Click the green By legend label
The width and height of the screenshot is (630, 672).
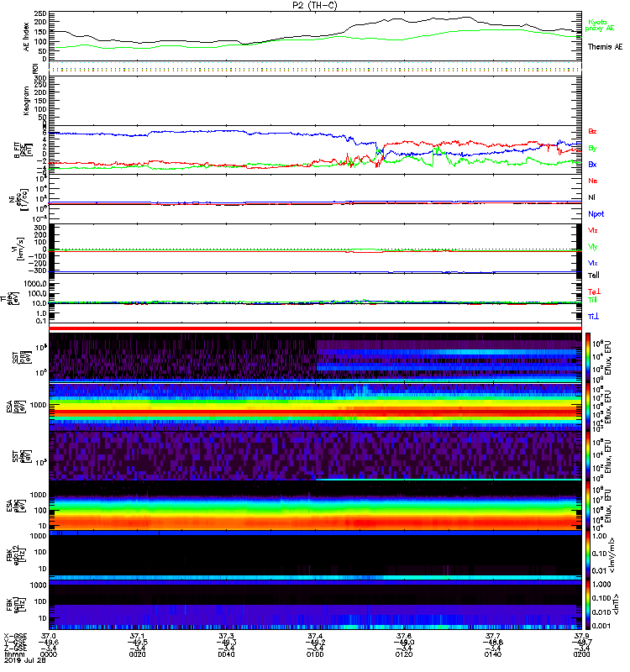[592, 149]
